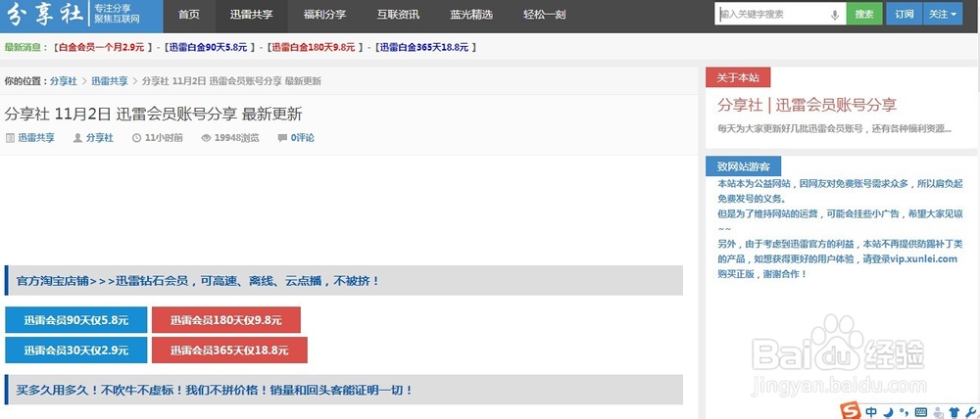The width and height of the screenshot is (980, 419).
Task: Open the 迅雷白金90天5.8元 news link
Action: pyautogui.click(x=208, y=47)
